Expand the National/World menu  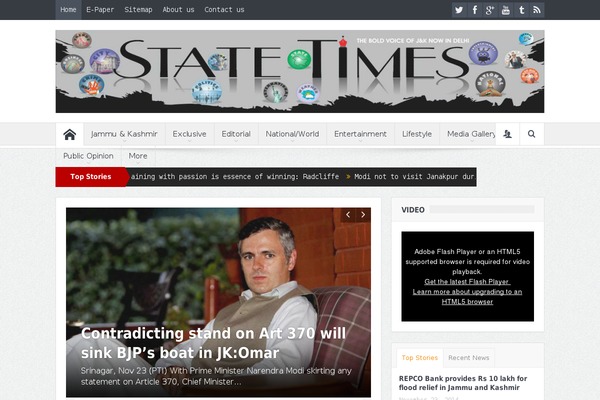tap(292, 134)
